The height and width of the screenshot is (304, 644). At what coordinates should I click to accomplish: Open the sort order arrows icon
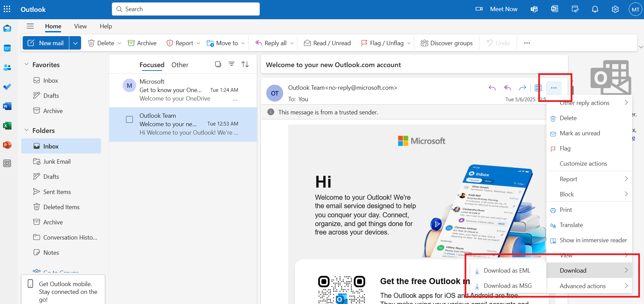[245, 64]
